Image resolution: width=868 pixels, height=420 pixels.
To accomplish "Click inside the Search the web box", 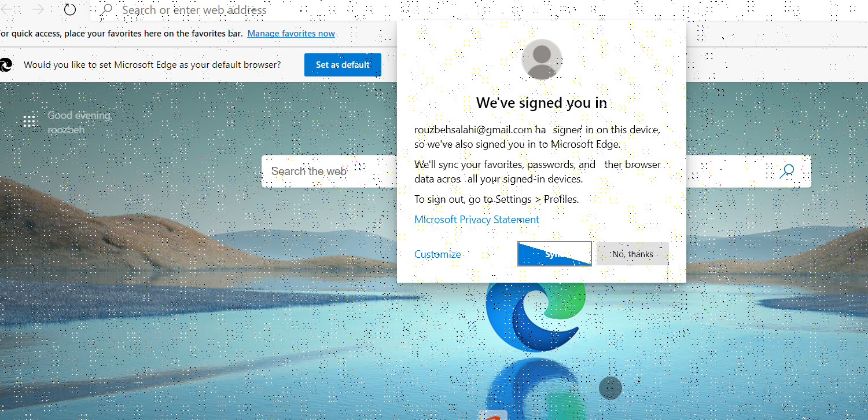I will 324,171.
